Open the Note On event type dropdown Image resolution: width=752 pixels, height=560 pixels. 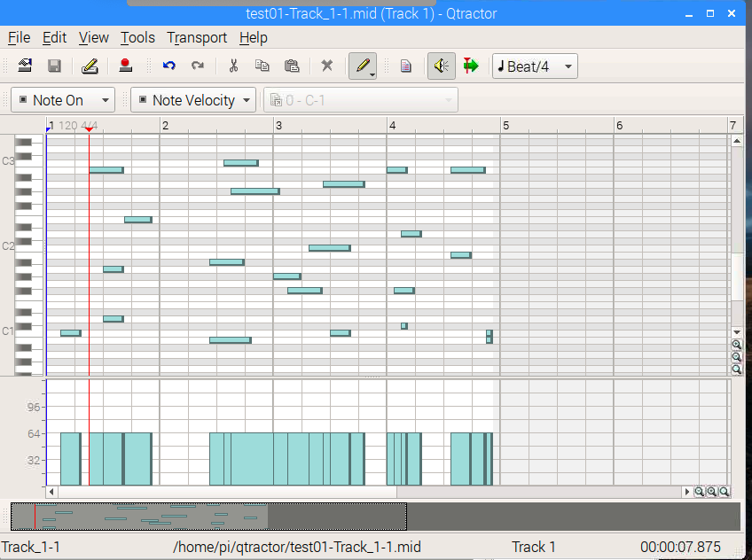(x=63, y=100)
